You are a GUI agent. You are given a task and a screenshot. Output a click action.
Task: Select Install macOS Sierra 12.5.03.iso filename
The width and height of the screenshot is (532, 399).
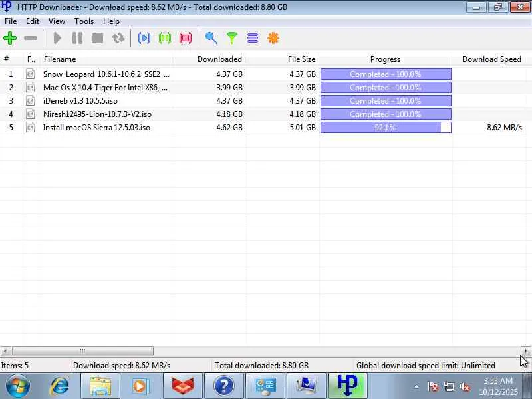point(96,128)
